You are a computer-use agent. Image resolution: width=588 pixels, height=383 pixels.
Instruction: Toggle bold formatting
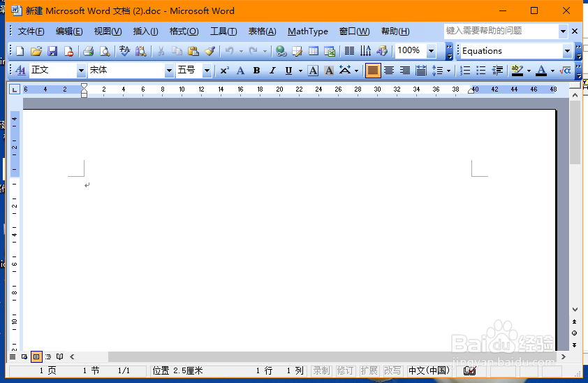click(256, 71)
